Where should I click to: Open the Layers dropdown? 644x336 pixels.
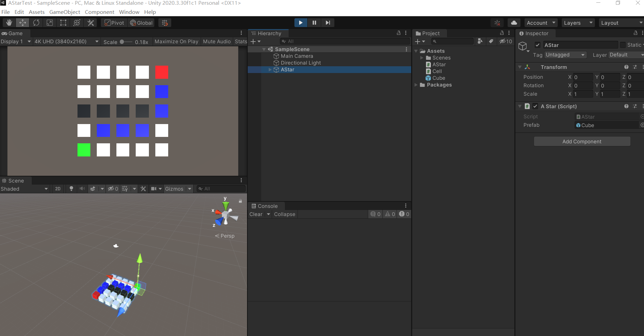click(578, 23)
